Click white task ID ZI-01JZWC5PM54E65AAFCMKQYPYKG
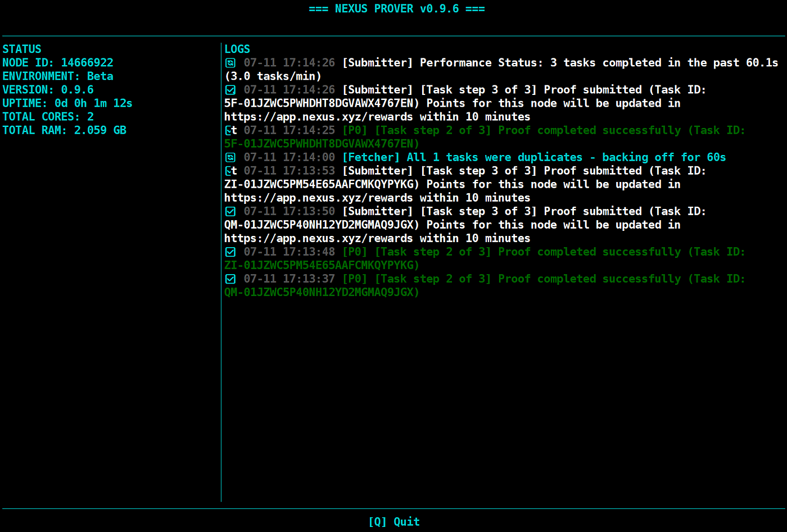Viewport: 787px width, 532px height. (x=320, y=184)
